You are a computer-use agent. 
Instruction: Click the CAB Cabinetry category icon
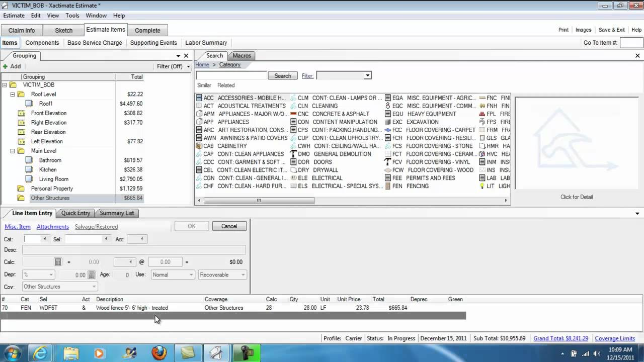pyautogui.click(x=199, y=146)
